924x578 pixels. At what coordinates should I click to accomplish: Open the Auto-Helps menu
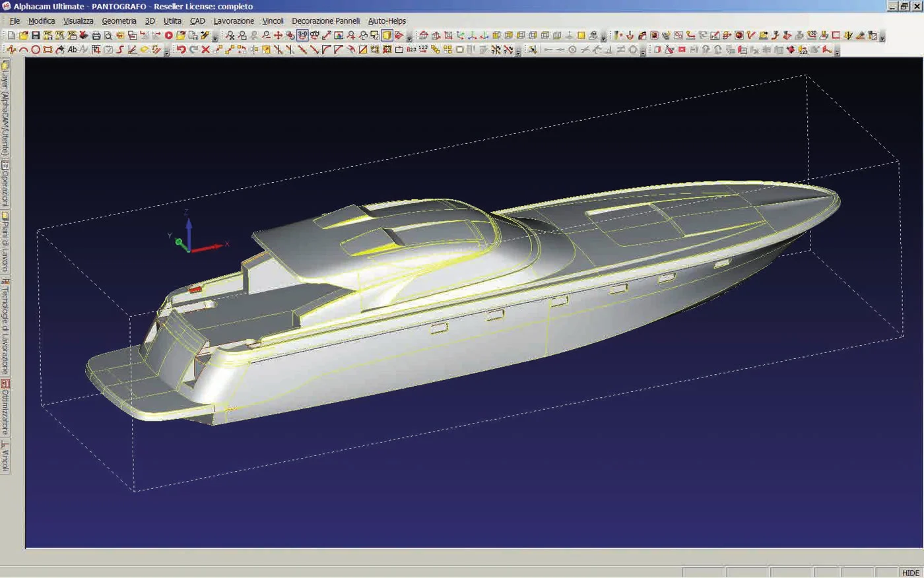387,21
